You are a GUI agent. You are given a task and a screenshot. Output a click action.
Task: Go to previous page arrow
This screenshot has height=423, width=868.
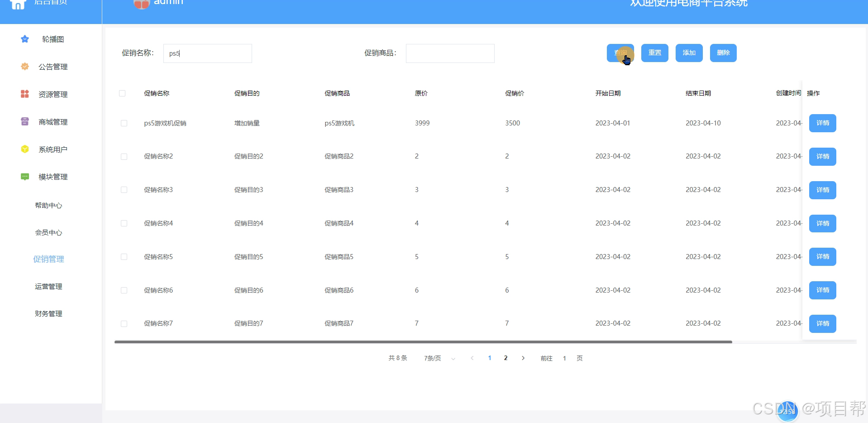(x=472, y=358)
